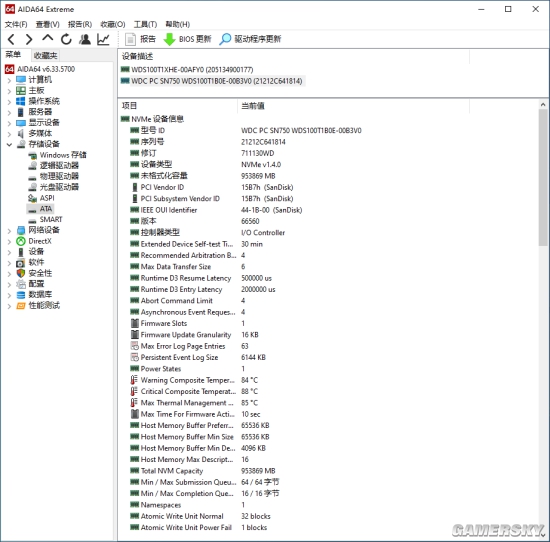Click the Forward navigation arrow
This screenshot has width=550, height=542.
tap(29, 39)
